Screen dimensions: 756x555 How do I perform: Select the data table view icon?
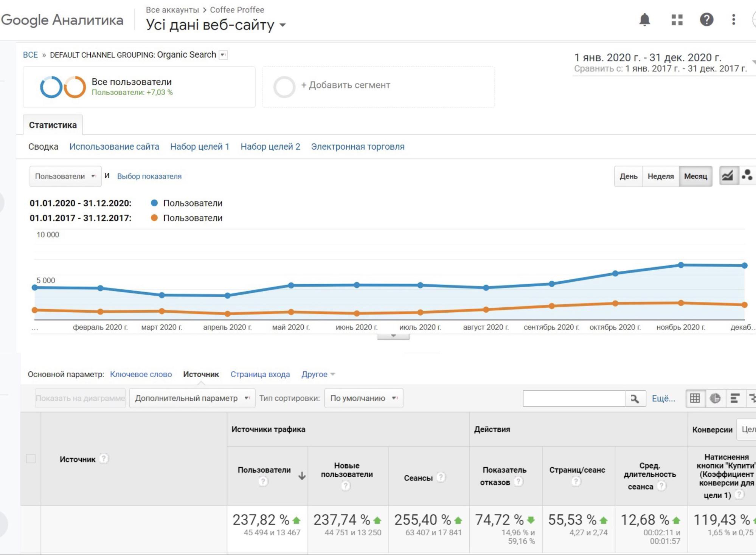click(x=695, y=398)
